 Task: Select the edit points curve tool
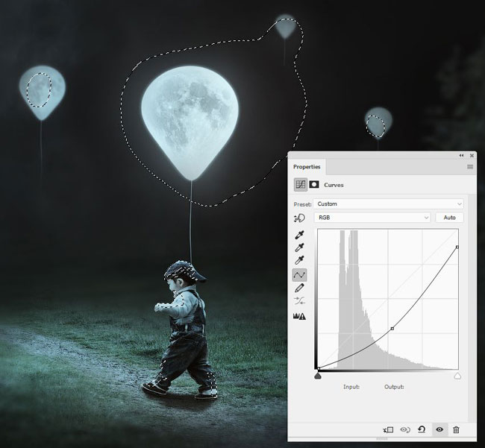(299, 274)
